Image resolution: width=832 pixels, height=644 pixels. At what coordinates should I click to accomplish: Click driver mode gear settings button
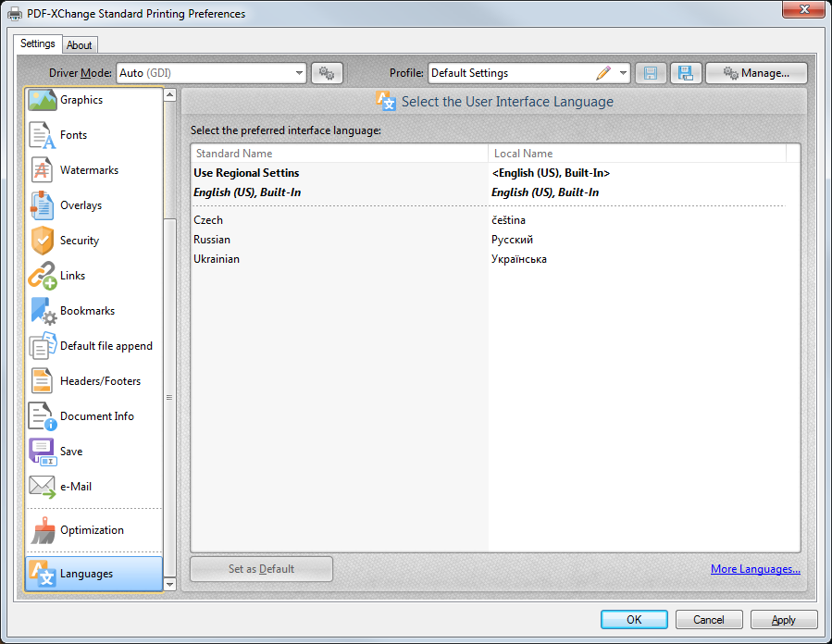[x=327, y=73]
